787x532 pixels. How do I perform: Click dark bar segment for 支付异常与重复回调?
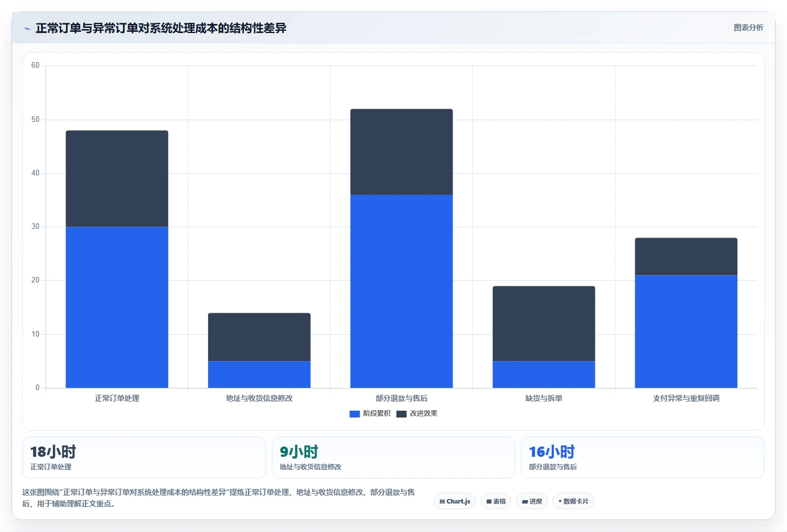pos(686,256)
